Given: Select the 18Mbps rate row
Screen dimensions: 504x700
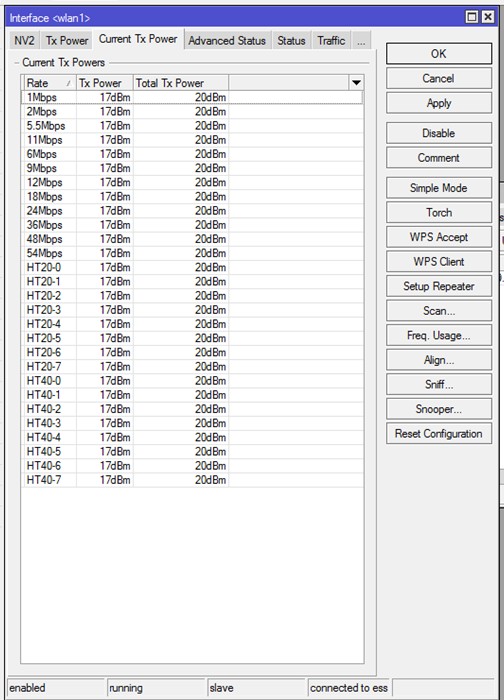Looking at the screenshot, I should click(192, 196).
